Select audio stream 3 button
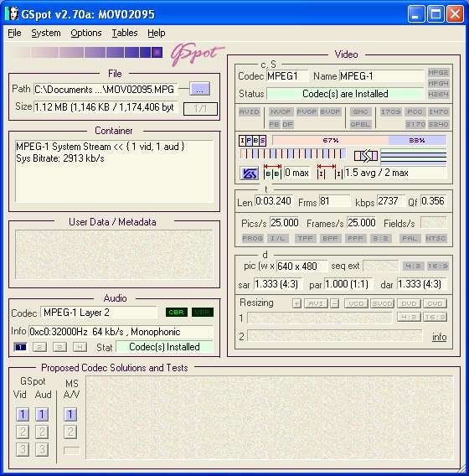The width and height of the screenshot is (469, 476). 59,347
